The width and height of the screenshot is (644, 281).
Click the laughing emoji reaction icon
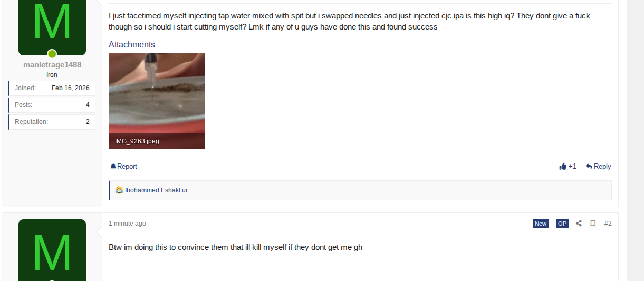click(119, 190)
